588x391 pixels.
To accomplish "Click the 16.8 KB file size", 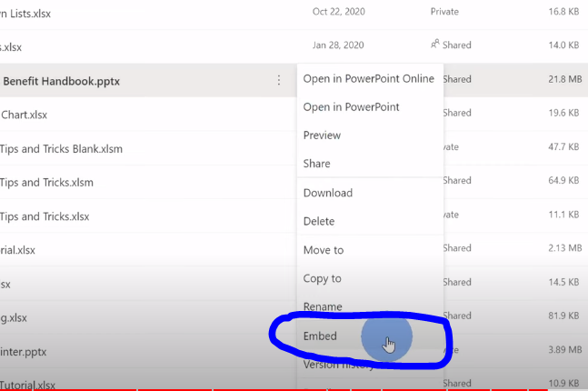I will point(563,12).
